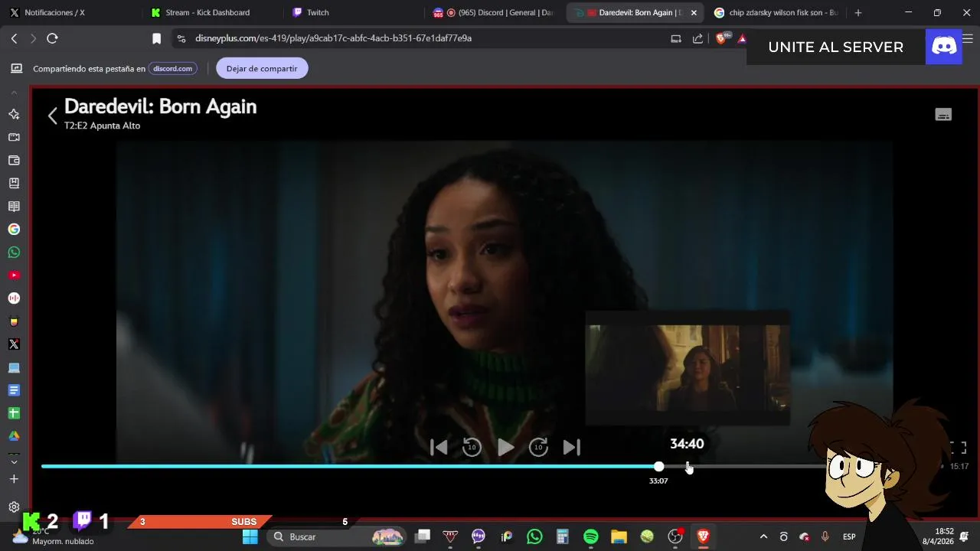The width and height of the screenshot is (980, 551).
Task: Skip forward 10 seconds in the player
Action: (x=539, y=448)
